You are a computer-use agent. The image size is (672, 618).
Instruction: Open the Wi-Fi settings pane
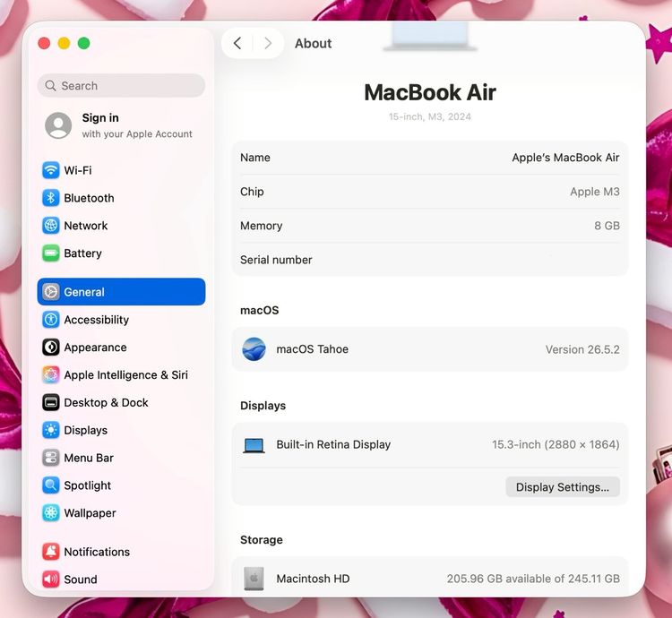tap(121, 170)
